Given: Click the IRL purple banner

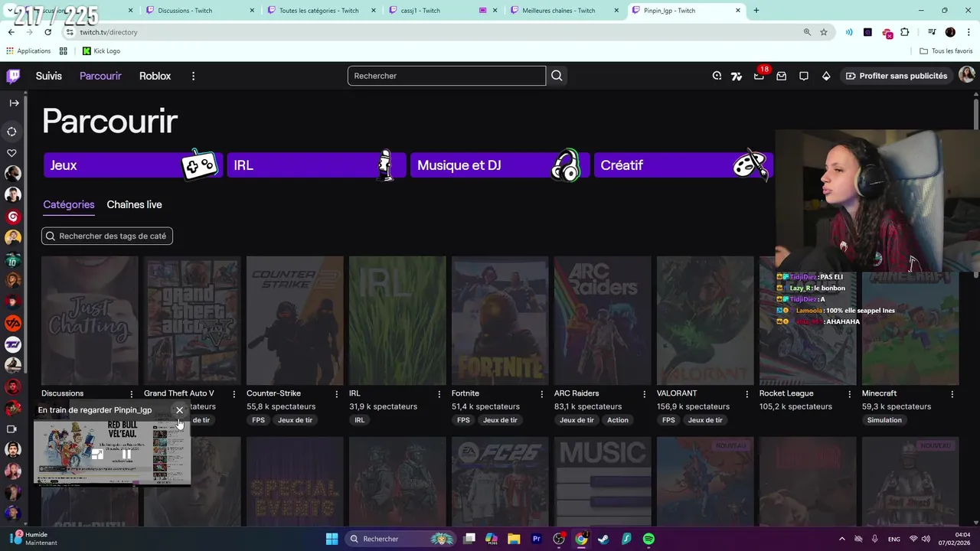Looking at the screenshot, I should pyautogui.click(x=316, y=165).
